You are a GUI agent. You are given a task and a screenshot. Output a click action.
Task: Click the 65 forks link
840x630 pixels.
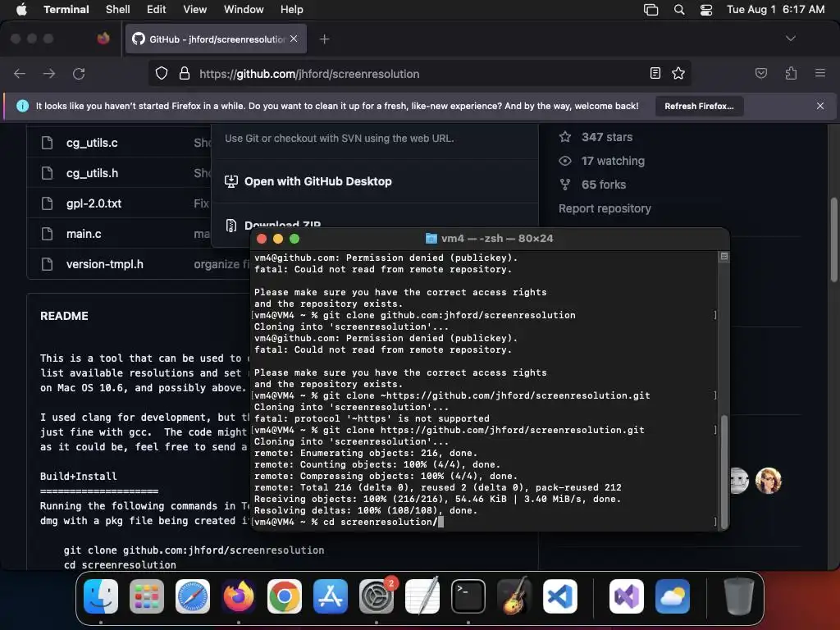click(604, 185)
